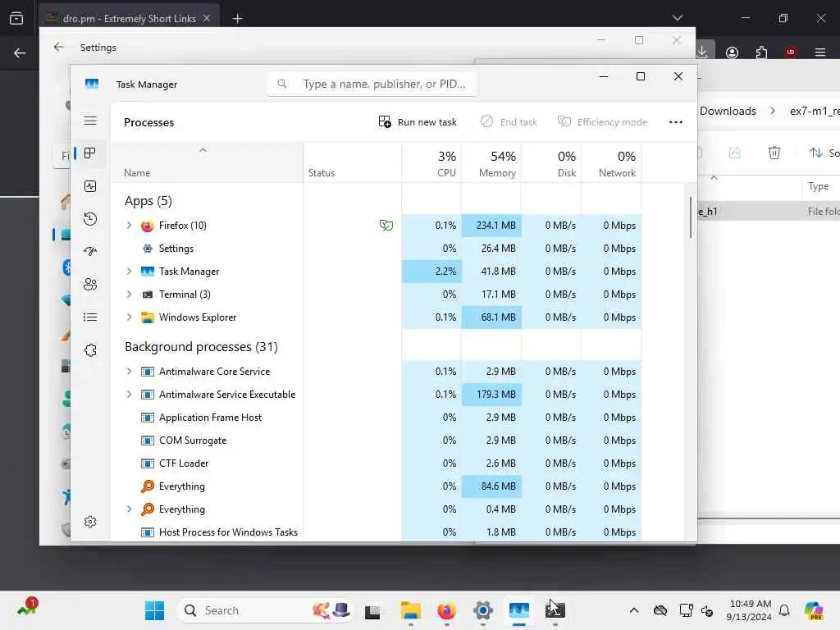This screenshot has width=840, height=630.
Task: Open File Explorer from the taskbar
Action: click(x=410, y=610)
